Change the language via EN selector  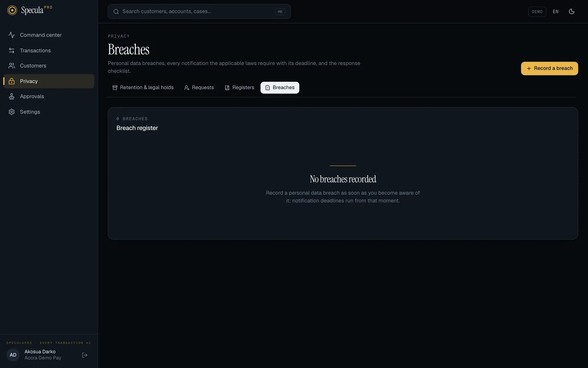pos(556,12)
